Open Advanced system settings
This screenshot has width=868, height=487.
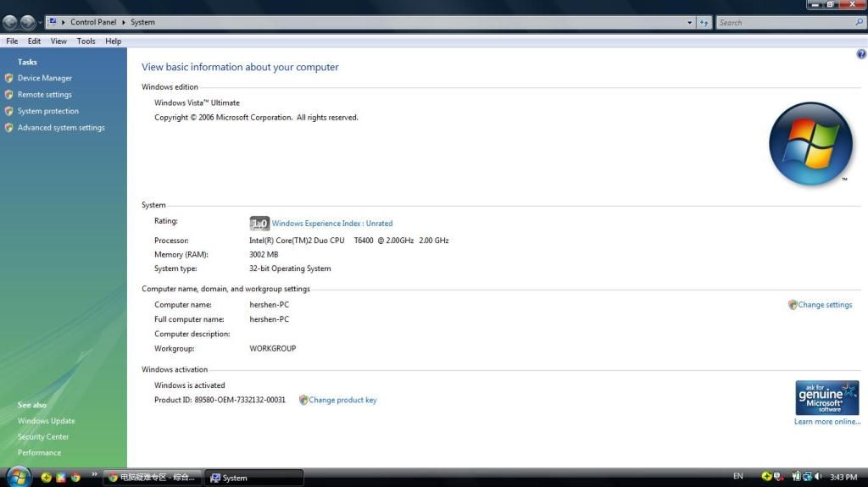point(61,128)
